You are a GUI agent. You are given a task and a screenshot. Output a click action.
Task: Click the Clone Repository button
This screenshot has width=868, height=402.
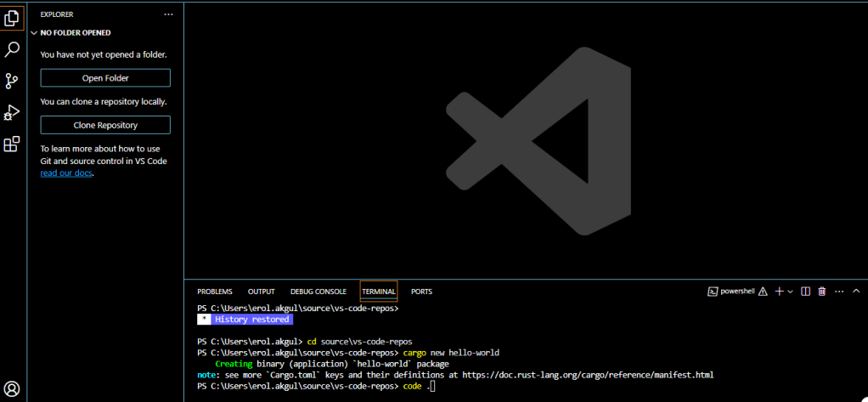(x=105, y=125)
